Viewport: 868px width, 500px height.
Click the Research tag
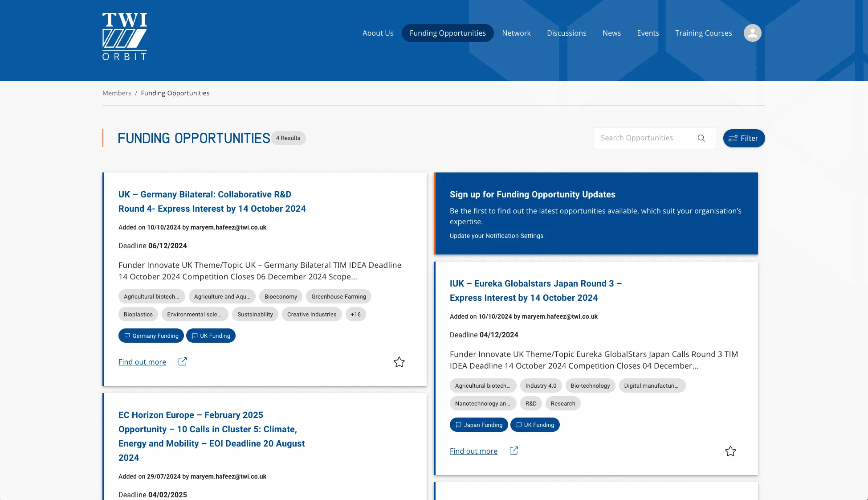(563, 403)
